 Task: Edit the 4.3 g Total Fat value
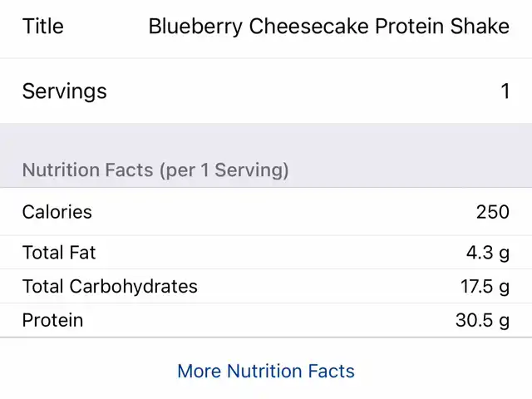coord(489,253)
